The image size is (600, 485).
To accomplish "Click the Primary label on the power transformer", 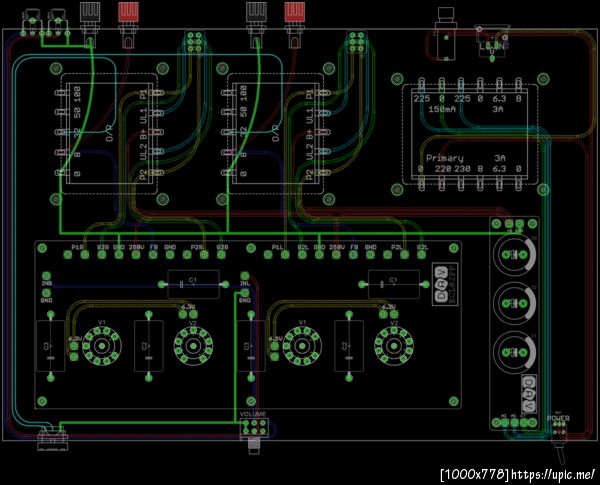I will pos(444,158).
